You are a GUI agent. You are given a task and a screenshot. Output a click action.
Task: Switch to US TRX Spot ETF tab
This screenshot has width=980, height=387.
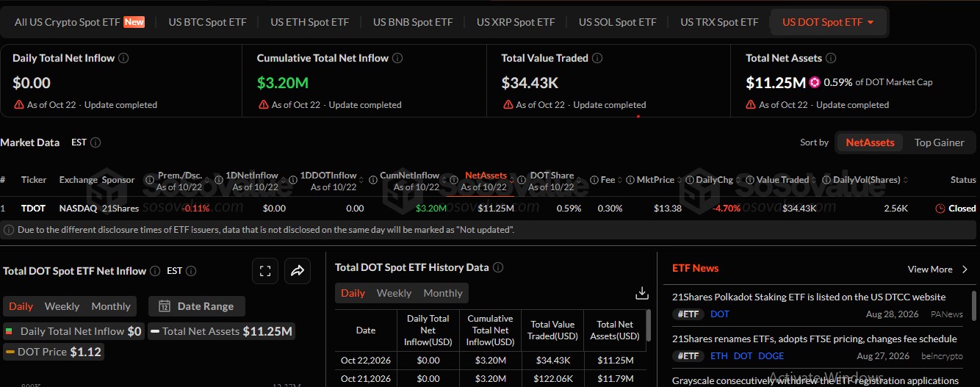coord(719,22)
